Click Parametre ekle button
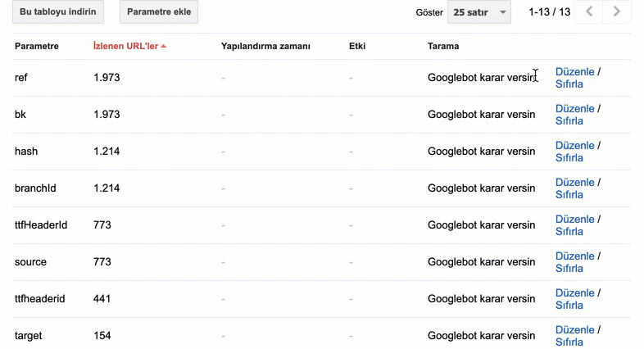644x349 pixels. point(159,12)
